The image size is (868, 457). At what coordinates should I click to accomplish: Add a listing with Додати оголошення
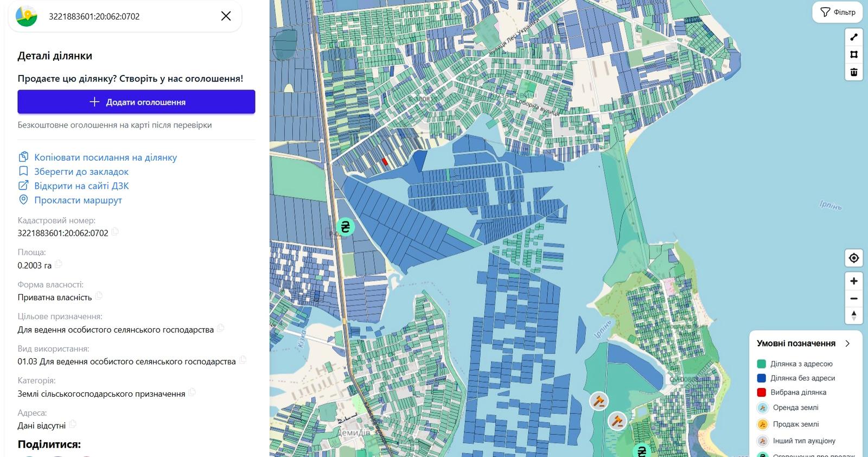(136, 102)
